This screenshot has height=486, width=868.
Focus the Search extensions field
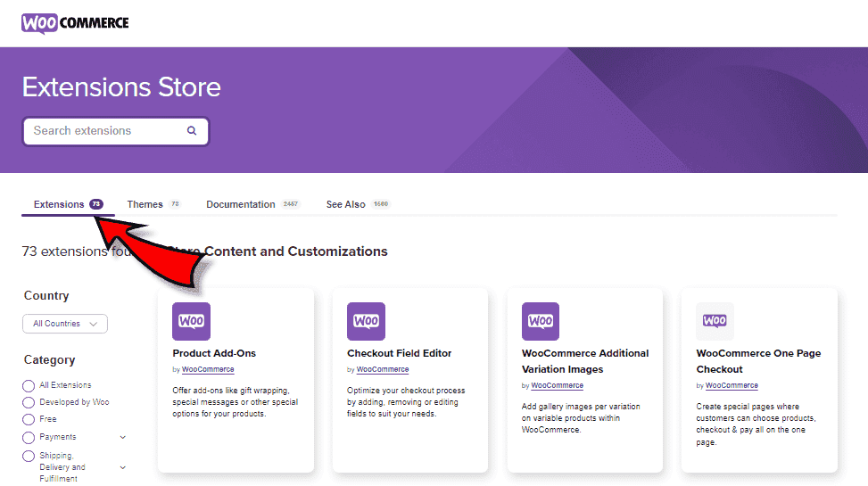point(116,131)
